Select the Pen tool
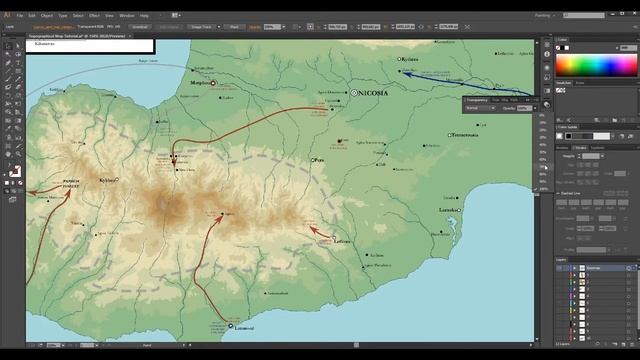 [x=8, y=62]
